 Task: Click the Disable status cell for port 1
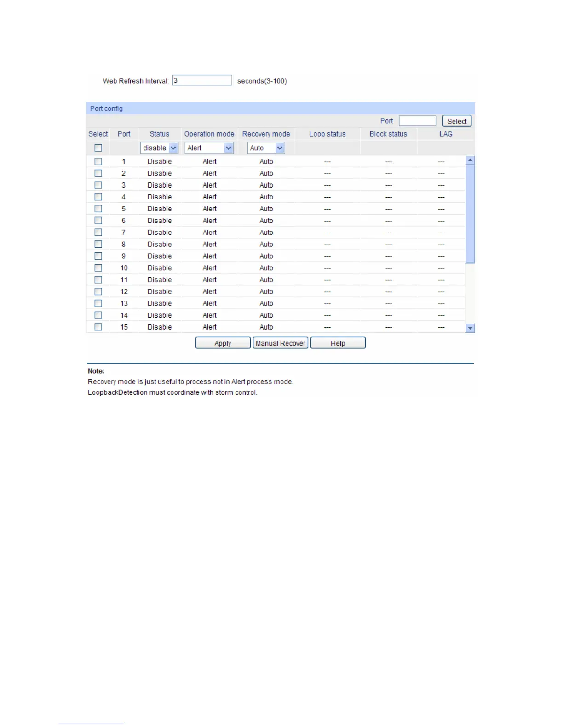(160, 161)
